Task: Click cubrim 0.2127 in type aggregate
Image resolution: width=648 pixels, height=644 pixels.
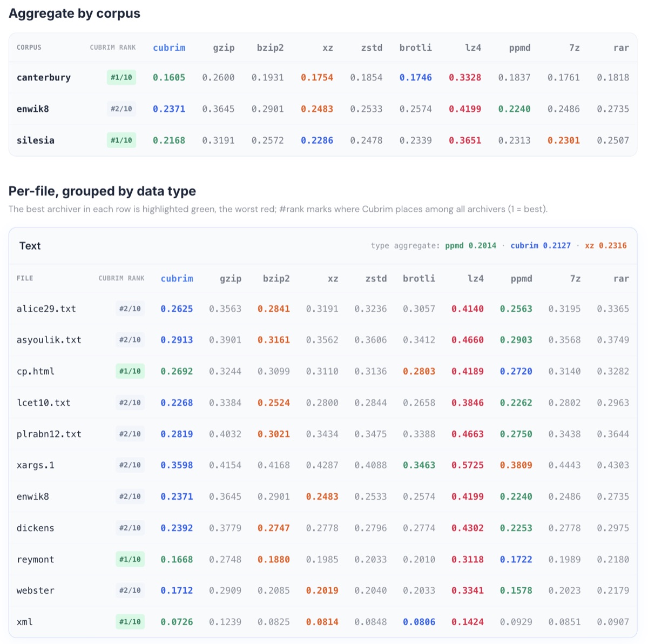Action: (x=541, y=245)
